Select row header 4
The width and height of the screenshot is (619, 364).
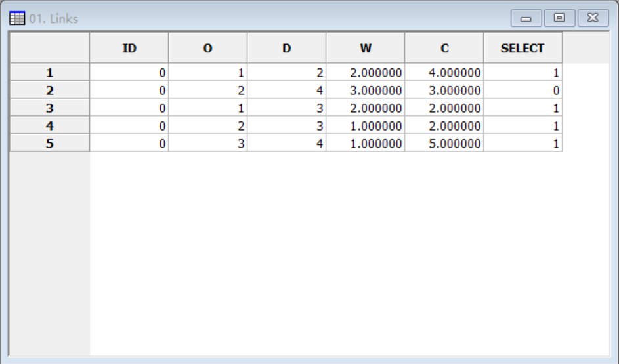click(x=50, y=126)
